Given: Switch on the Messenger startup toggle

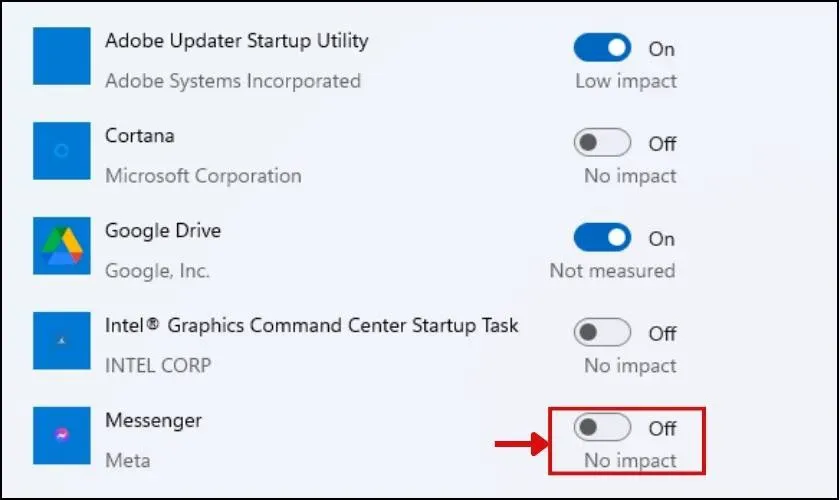Looking at the screenshot, I should click(x=602, y=428).
